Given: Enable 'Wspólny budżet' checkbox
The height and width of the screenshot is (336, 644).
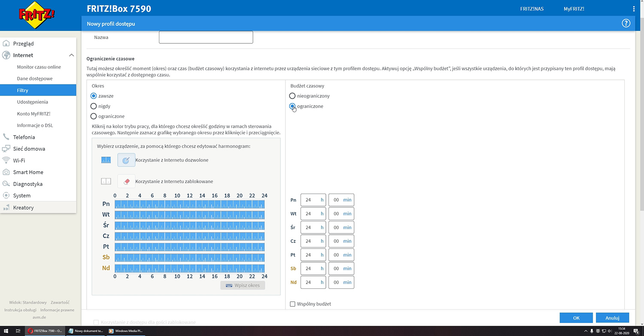Looking at the screenshot, I should click(293, 304).
